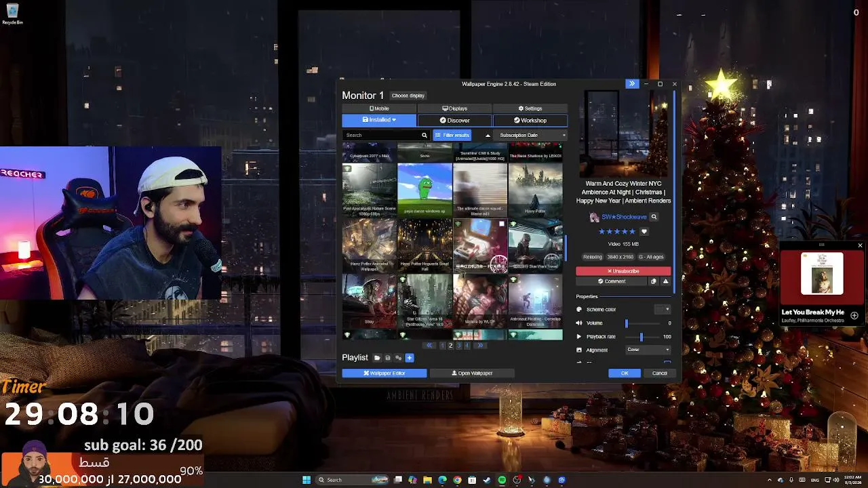The height and width of the screenshot is (488, 868).
Task: Toggle the Filter results panel
Action: 452,135
